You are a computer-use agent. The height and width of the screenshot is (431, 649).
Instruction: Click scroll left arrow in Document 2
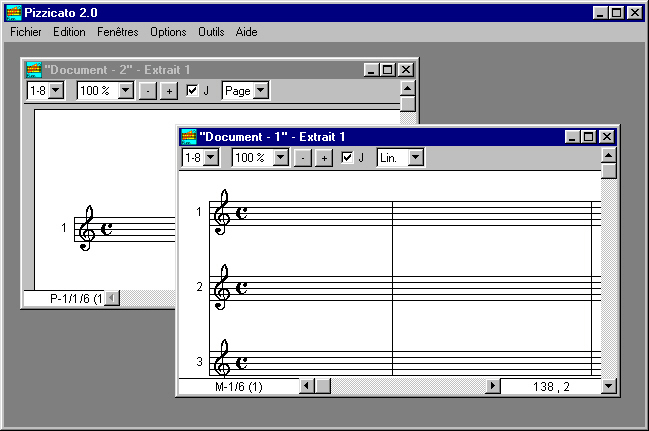pyautogui.click(x=112, y=298)
